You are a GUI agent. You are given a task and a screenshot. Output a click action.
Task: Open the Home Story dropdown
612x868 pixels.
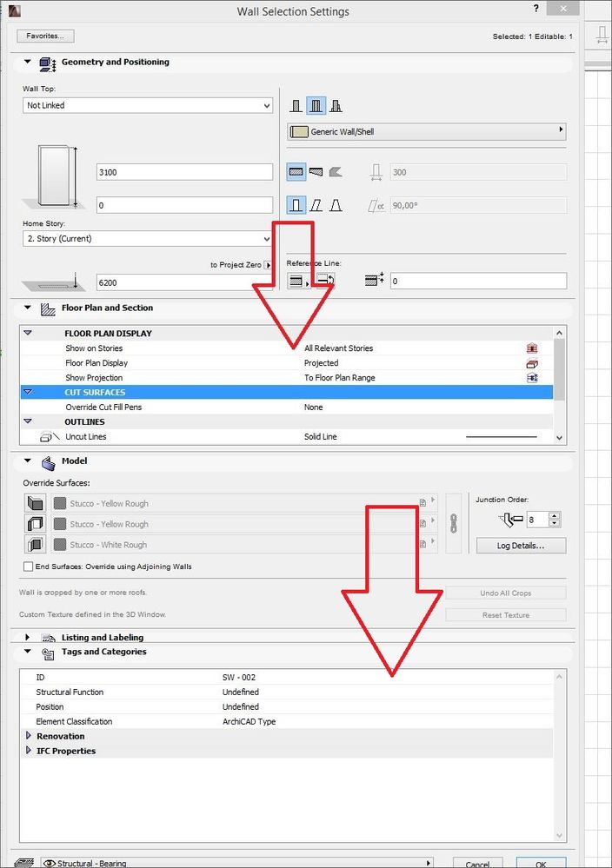coord(148,239)
